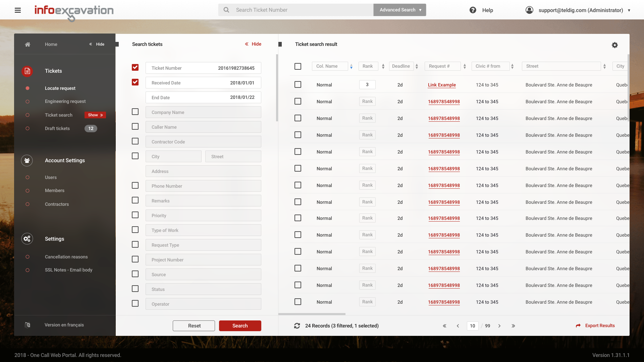Open the hamburger menu icon
This screenshot has height=362, width=644.
click(x=18, y=10)
